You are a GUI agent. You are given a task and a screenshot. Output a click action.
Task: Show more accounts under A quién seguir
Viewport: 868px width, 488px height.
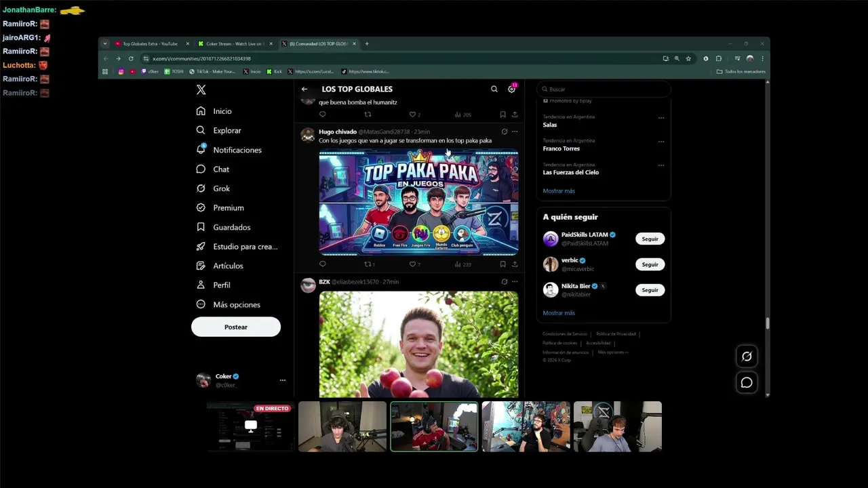559,313
